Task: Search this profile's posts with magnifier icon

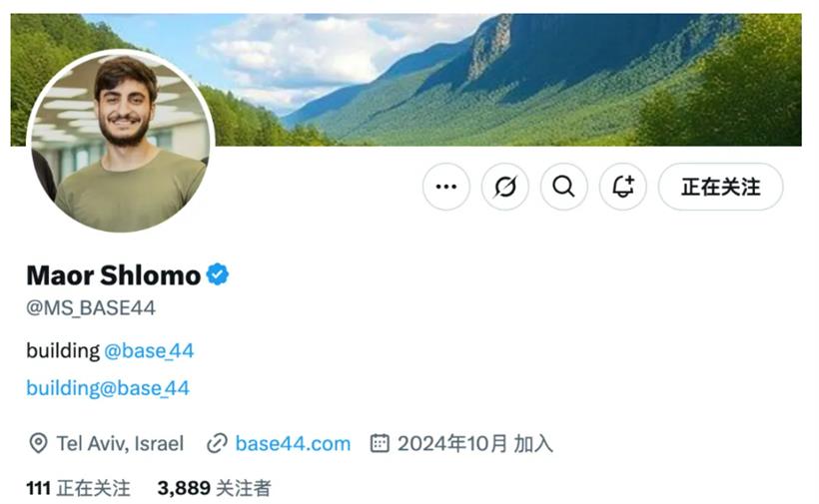Action: pyautogui.click(x=564, y=187)
